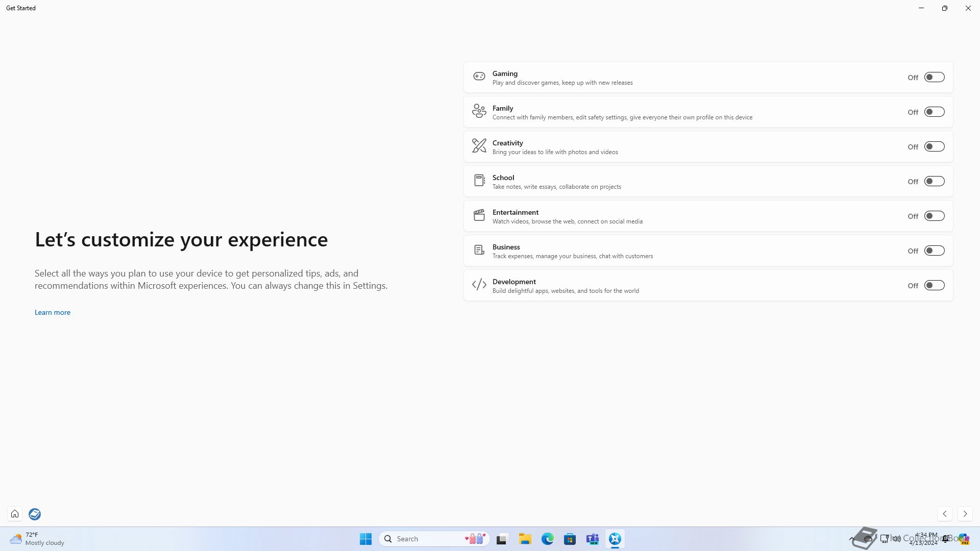
Task: Click 'Connect with family members' description text
Action: [x=622, y=117]
